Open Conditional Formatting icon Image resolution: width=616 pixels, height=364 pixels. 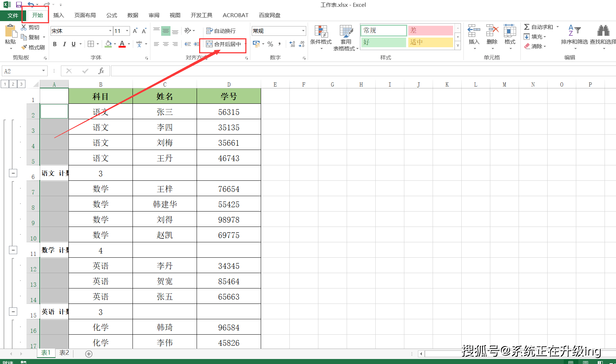[x=321, y=32]
